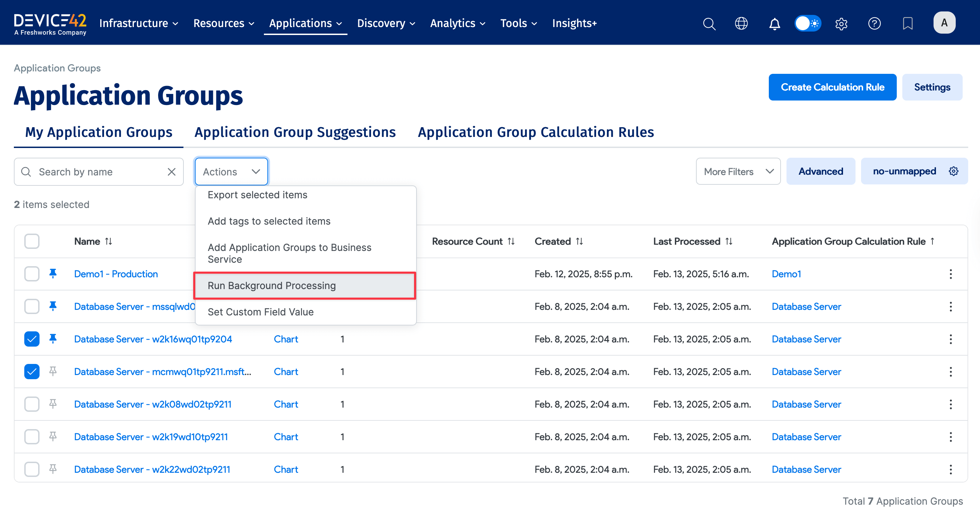Screen dimensions: 980x531
Task: Open the global search
Action: coord(709,23)
